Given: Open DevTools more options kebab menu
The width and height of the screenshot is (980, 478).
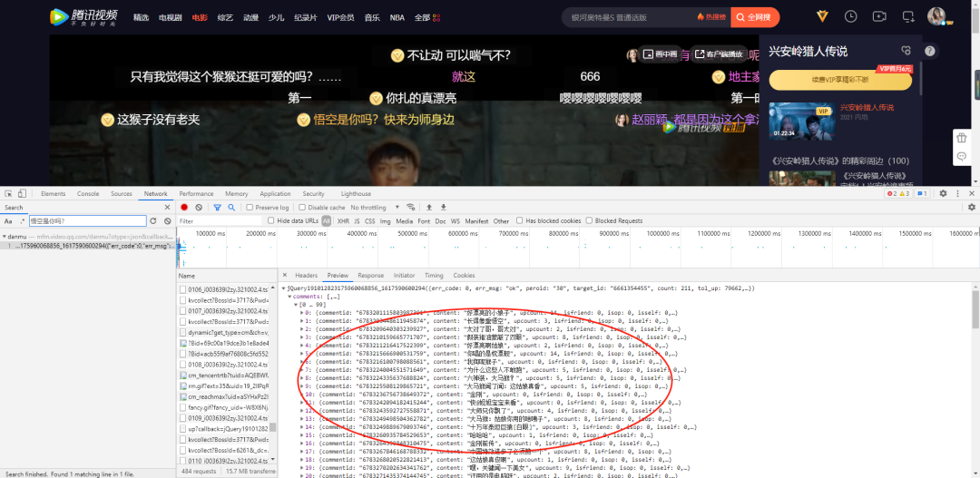Looking at the screenshot, I should (959, 194).
